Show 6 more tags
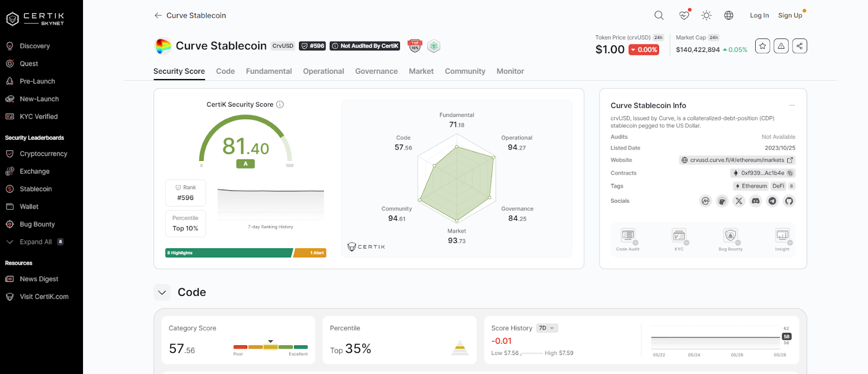 792,186
